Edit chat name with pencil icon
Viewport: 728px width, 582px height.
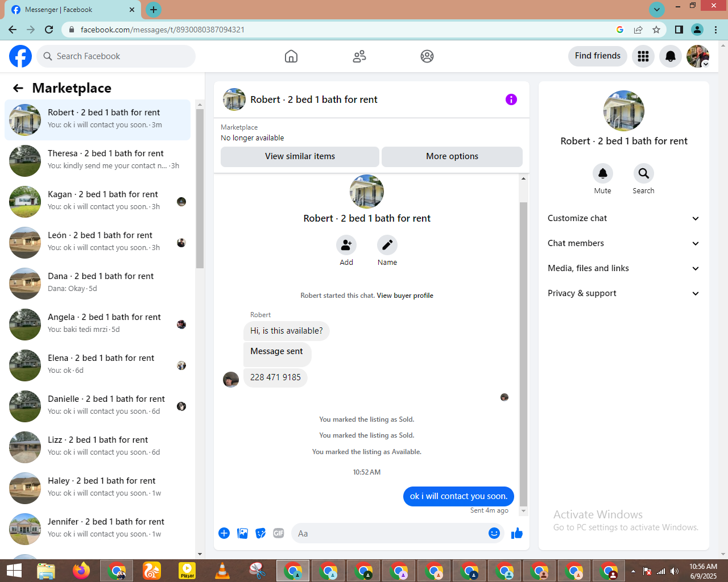387,245
